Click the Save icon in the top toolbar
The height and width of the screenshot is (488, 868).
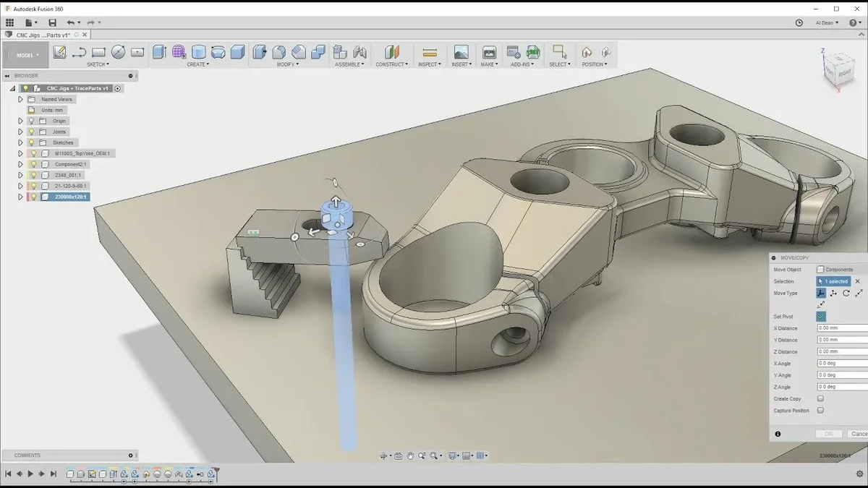(52, 22)
